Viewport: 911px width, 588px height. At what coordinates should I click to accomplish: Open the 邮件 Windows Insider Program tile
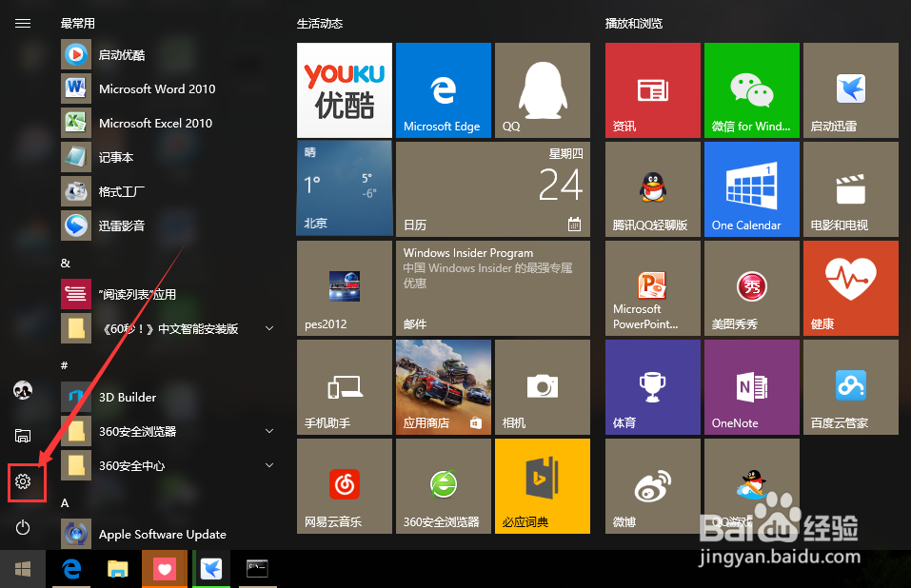493,288
